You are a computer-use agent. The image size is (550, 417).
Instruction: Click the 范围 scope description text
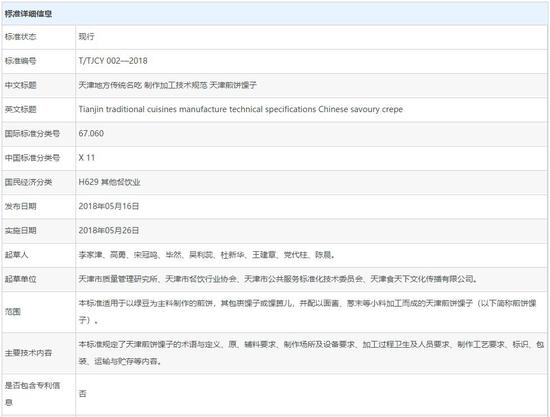pyautogui.click(x=307, y=311)
